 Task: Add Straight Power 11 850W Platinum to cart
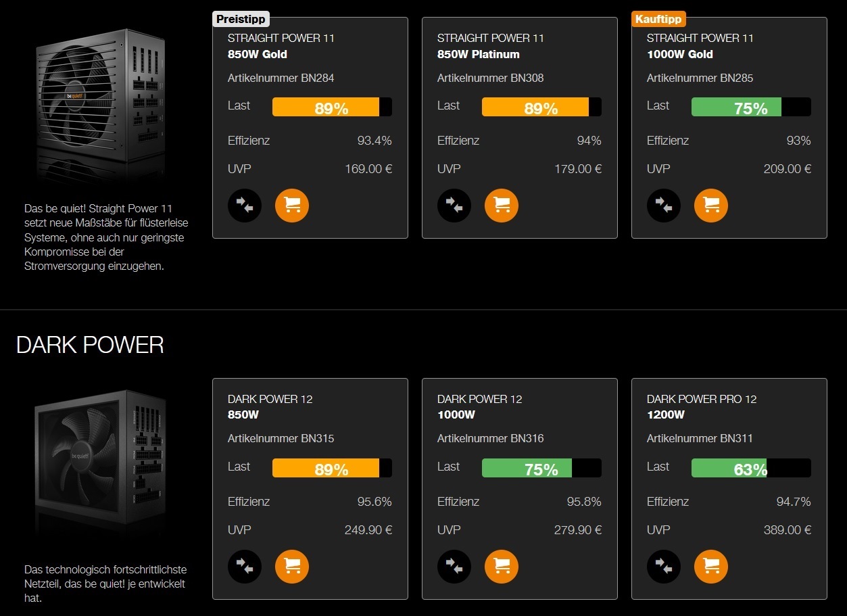click(502, 205)
